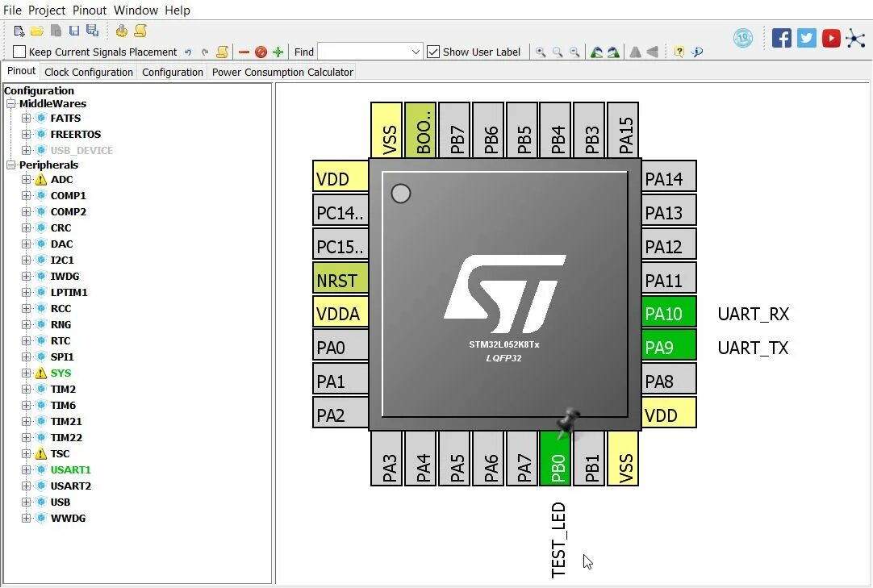Switch to the Clock Configuration tab

[89, 72]
